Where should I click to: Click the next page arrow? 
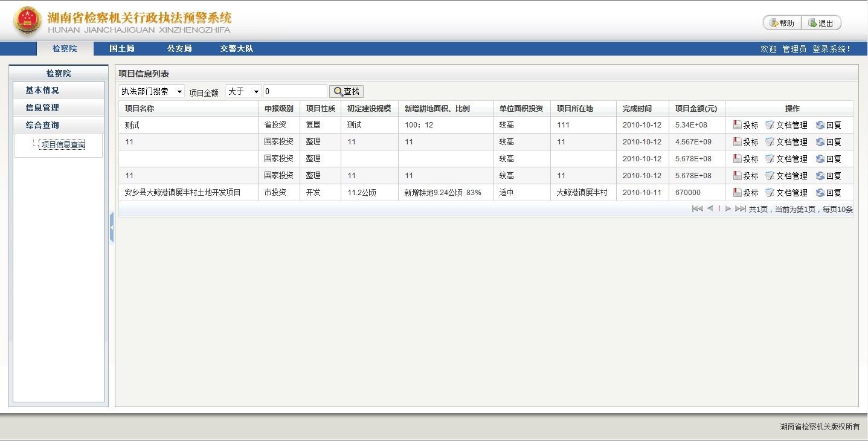click(728, 208)
